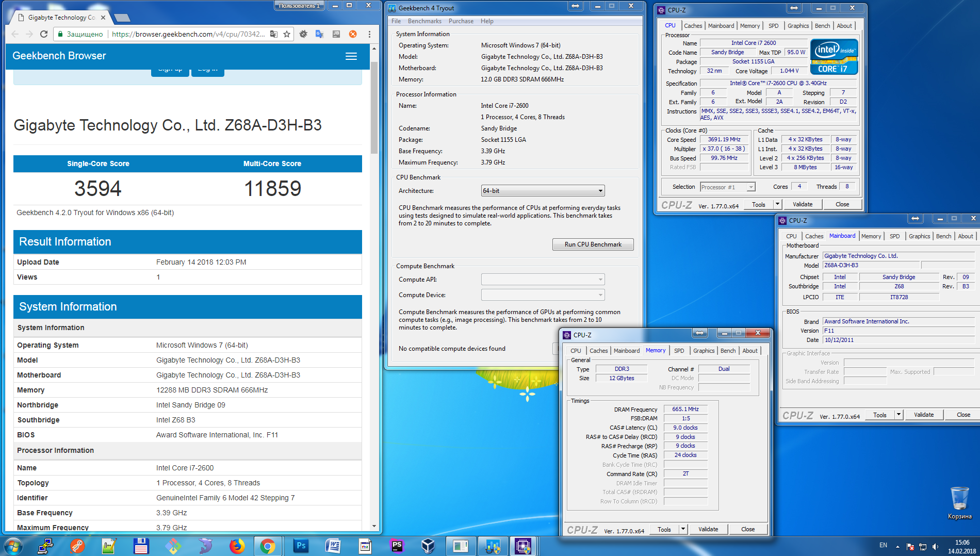Open VirtualBox from the taskbar
Viewport: 980px width, 556px height.
click(x=428, y=546)
